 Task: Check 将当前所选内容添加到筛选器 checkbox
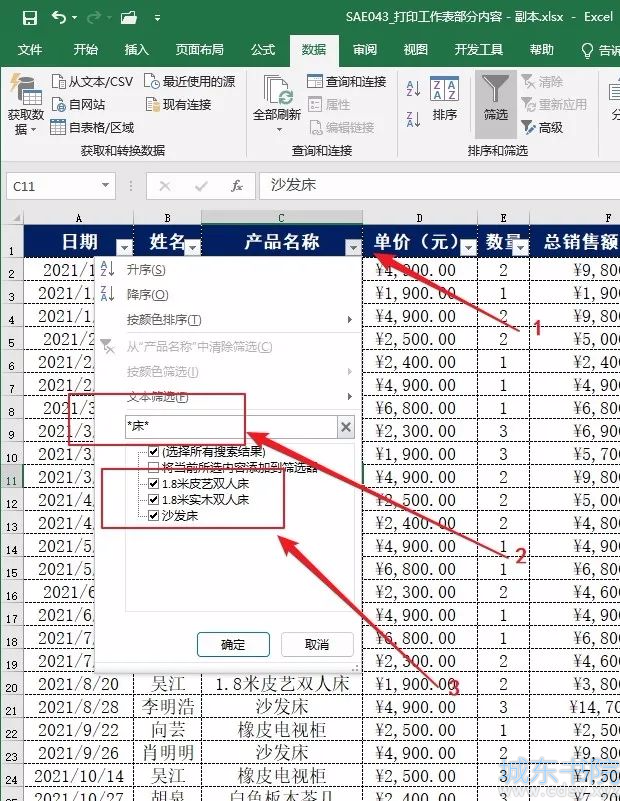(153, 467)
